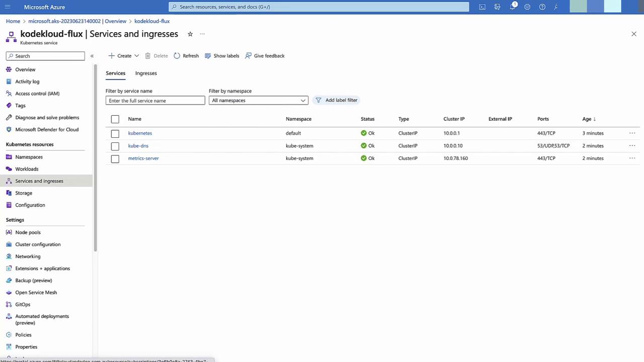Viewport: 644px width, 362px height.
Task: Select the Services tab
Action: pos(115,73)
